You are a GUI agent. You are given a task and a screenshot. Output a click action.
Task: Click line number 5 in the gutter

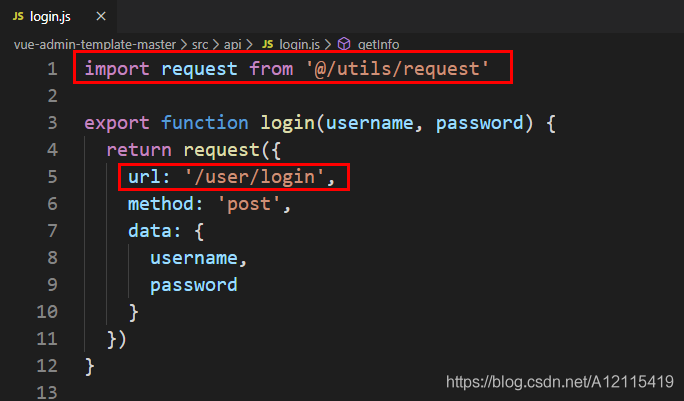pyautogui.click(x=52, y=177)
